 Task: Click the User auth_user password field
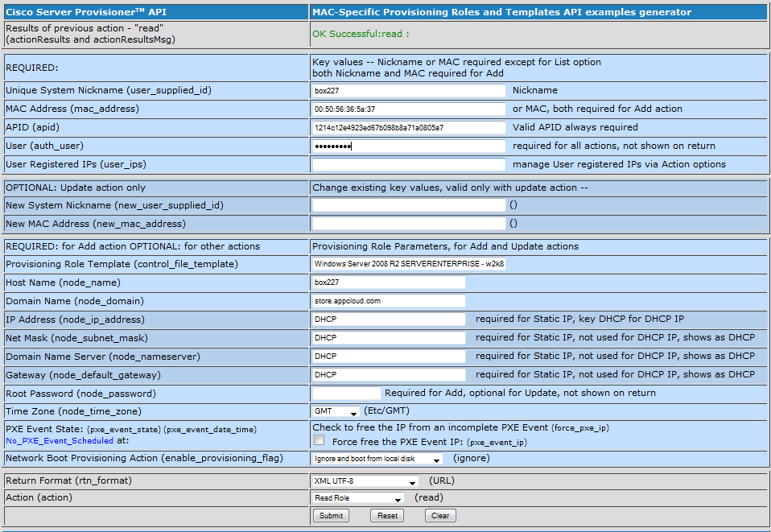[409, 146]
